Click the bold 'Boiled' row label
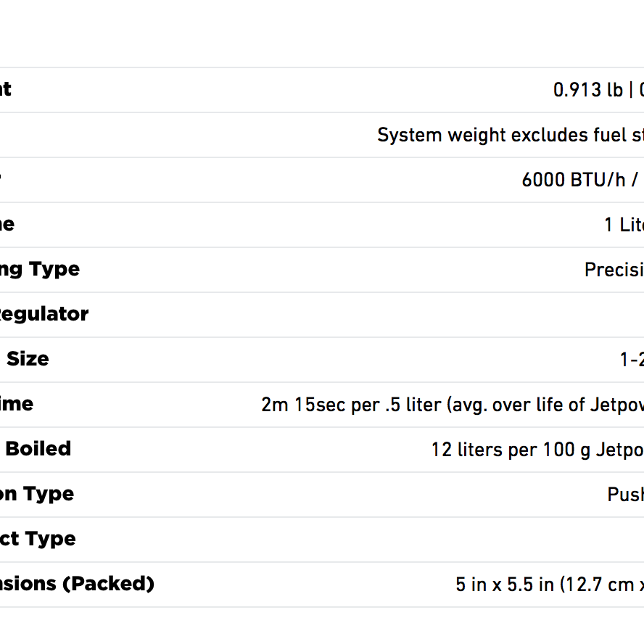Screen dimensions: 644x644 [38, 449]
